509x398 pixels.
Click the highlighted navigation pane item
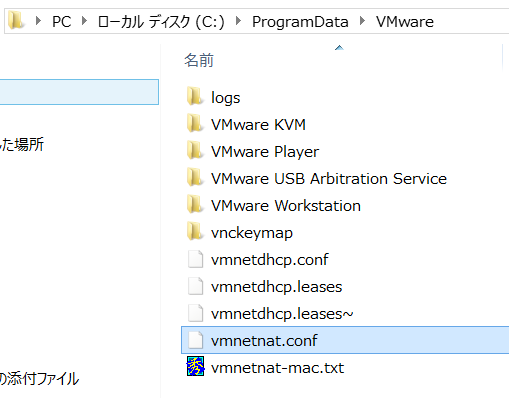tap(79, 92)
